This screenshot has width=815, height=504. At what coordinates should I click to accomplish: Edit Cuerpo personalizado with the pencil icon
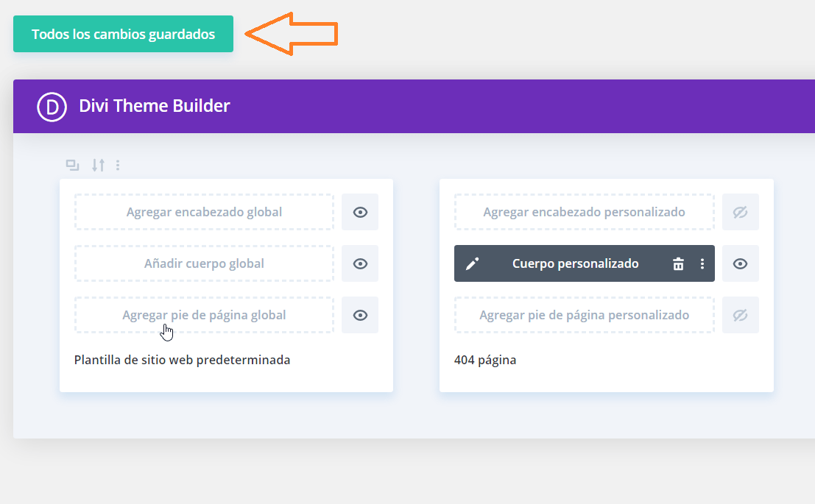click(472, 264)
